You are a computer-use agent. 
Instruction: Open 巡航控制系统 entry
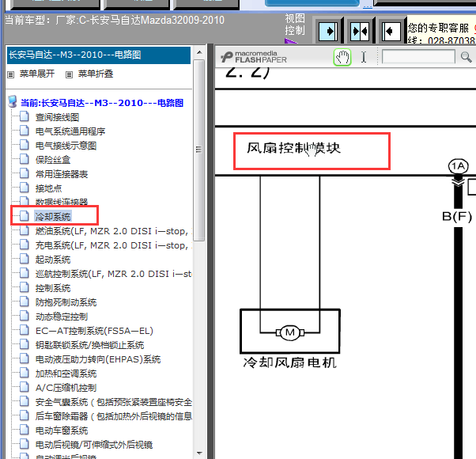tap(113, 274)
